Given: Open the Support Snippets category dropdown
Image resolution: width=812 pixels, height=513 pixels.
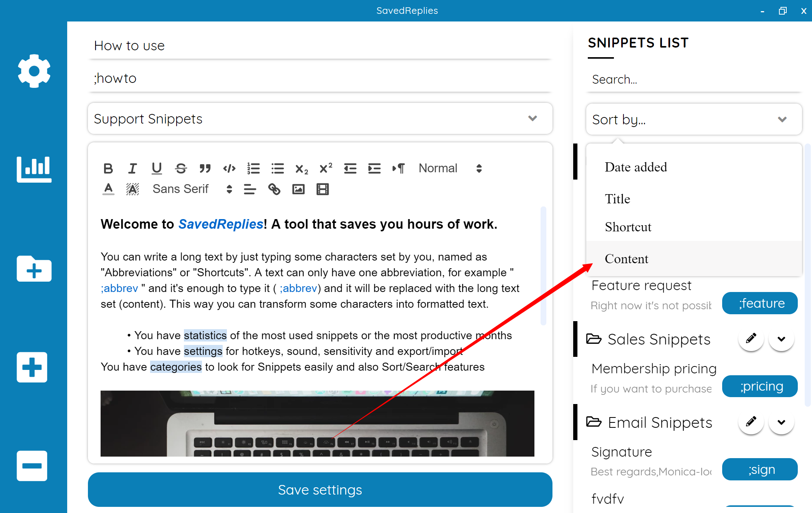Looking at the screenshot, I should [320, 119].
